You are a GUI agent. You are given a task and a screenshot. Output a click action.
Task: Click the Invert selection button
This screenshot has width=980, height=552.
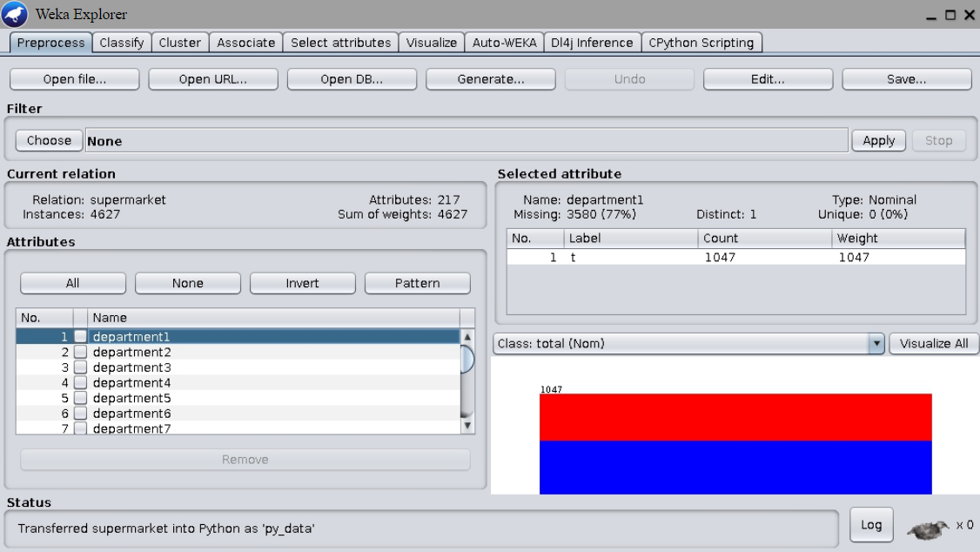pyautogui.click(x=302, y=284)
